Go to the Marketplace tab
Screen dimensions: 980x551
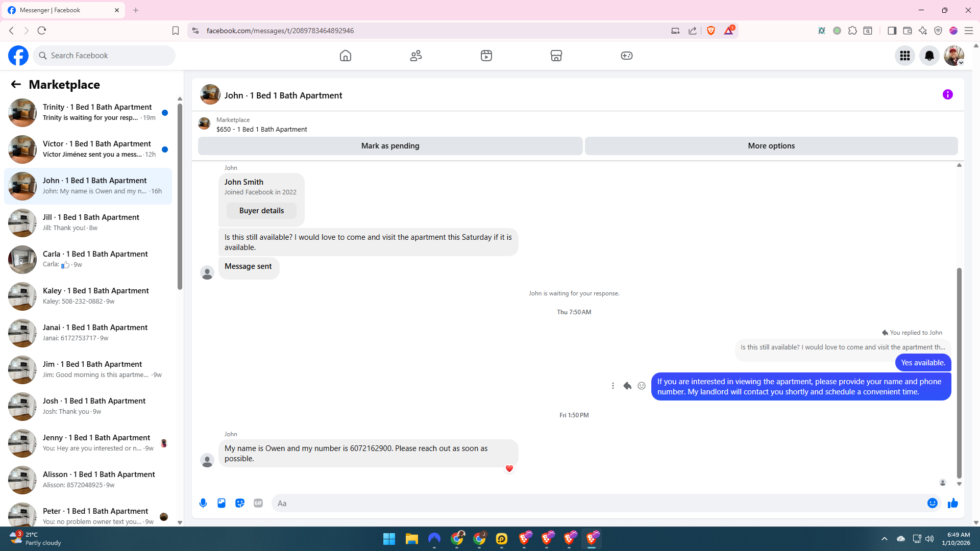pos(556,56)
